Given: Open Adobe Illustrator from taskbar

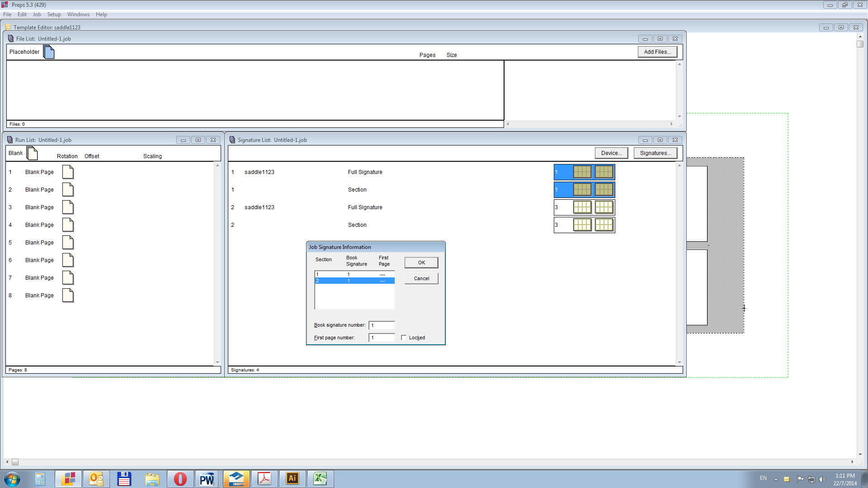Looking at the screenshot, I should [x=292, y=479].
